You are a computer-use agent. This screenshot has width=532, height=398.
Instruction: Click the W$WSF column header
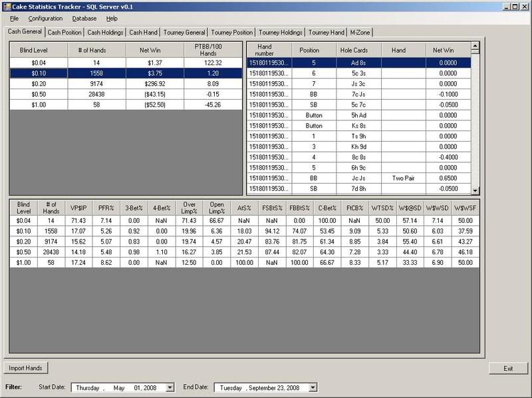tap(465, 208)
